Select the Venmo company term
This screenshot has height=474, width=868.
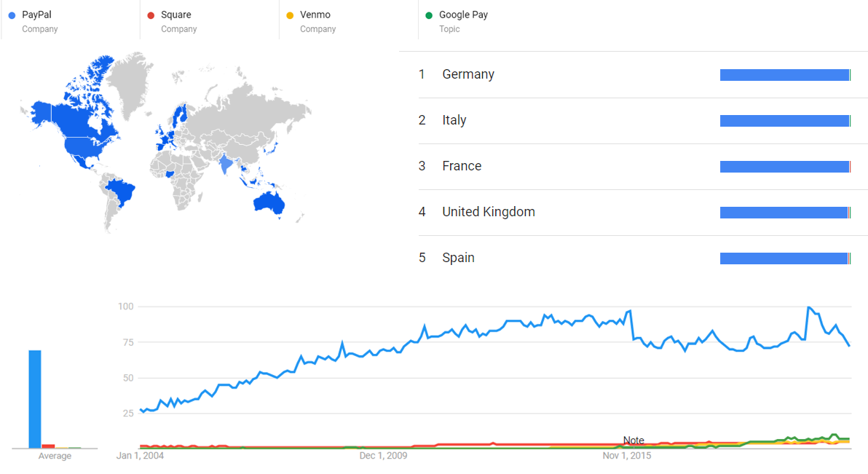[315, 15]
